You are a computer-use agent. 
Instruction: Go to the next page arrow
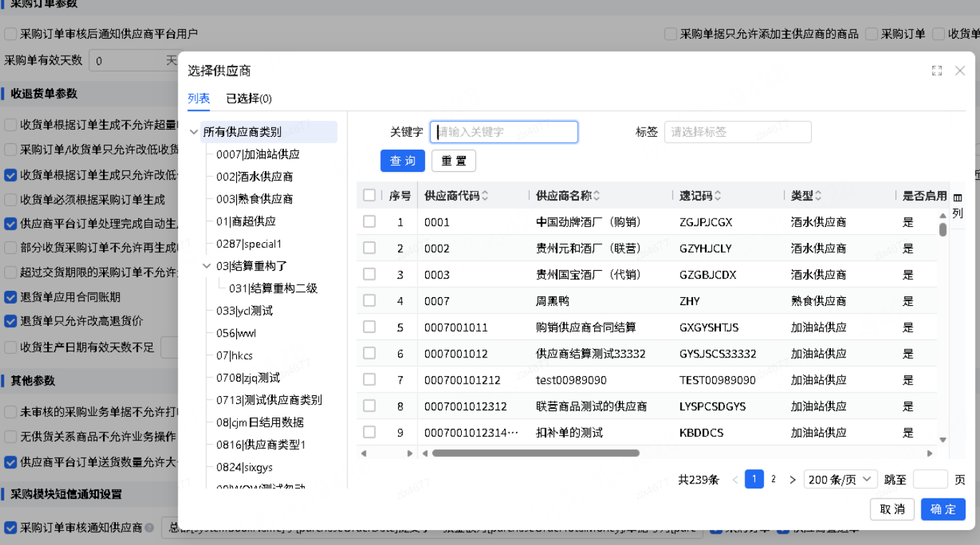pos(792,480)
